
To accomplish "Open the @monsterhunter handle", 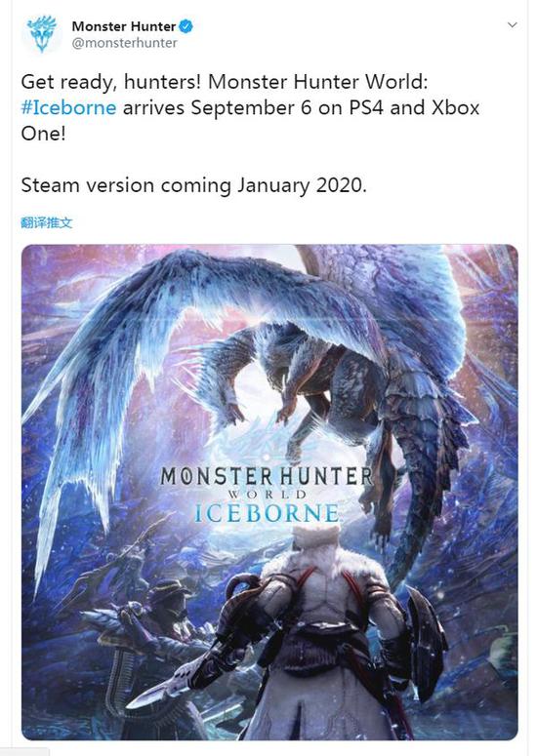I will 124,43.
